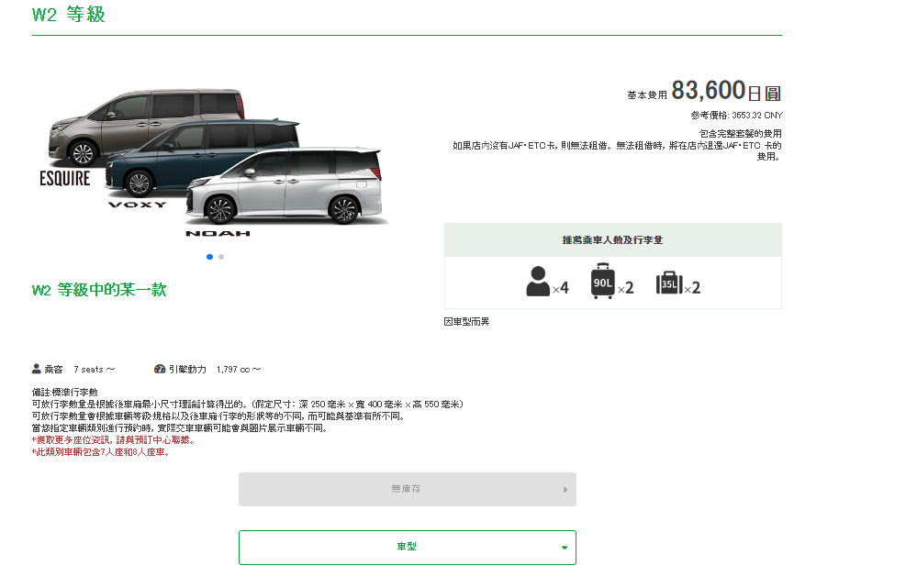Click the ESQUIRE model logo
Screen dimensions: 906x588
[x=64, y=179]
